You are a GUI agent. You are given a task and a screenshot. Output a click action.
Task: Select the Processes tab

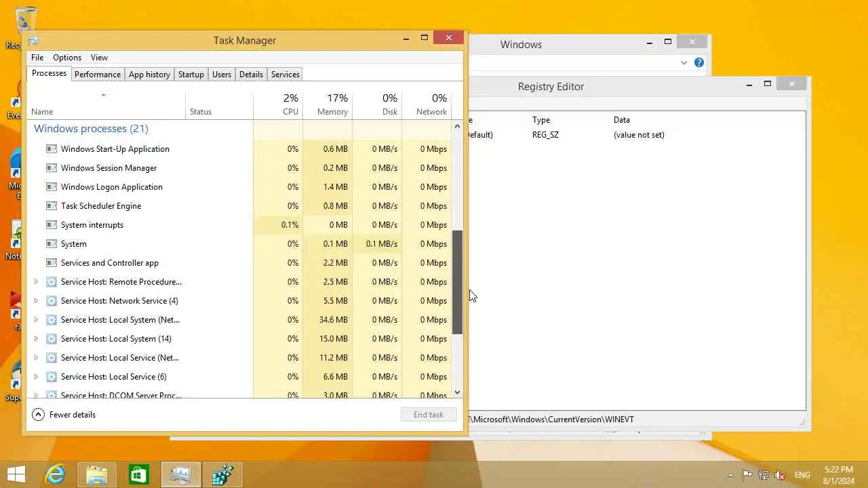click(49, 73)
